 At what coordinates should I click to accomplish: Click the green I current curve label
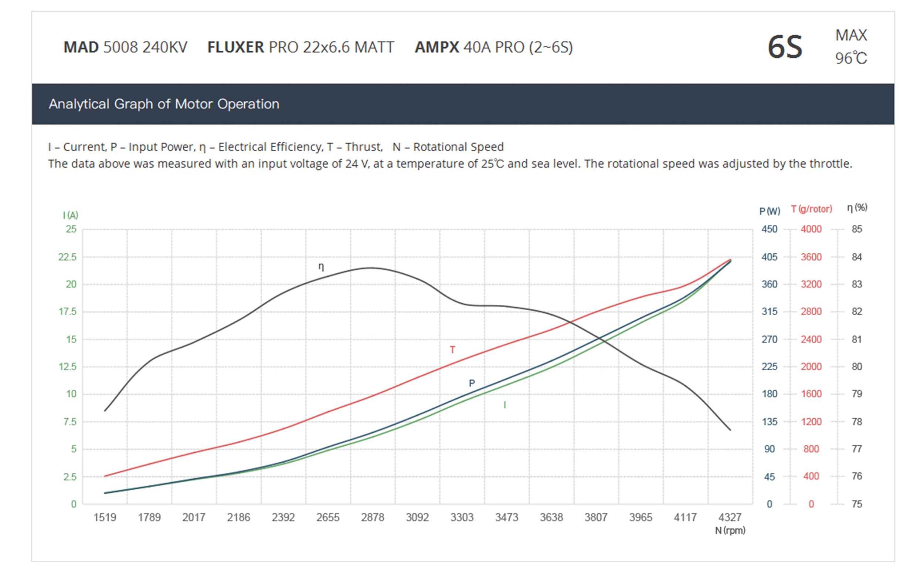pos(505,405)
